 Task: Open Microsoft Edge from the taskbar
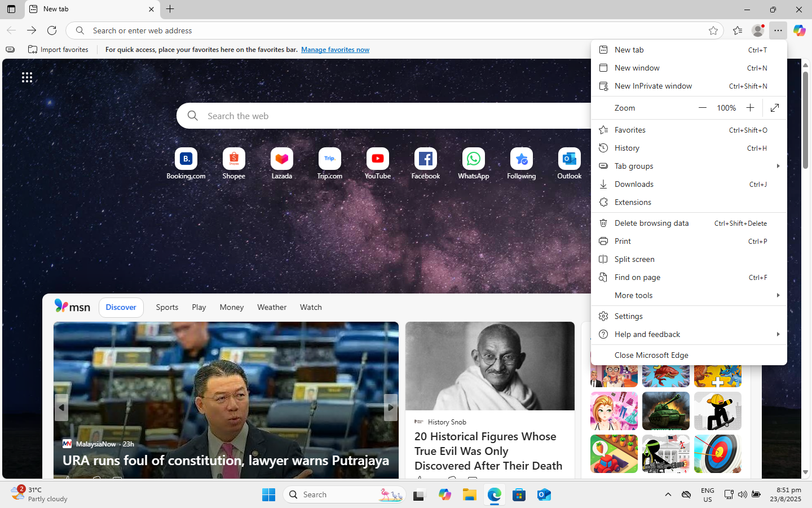click(x=495, y=494)
